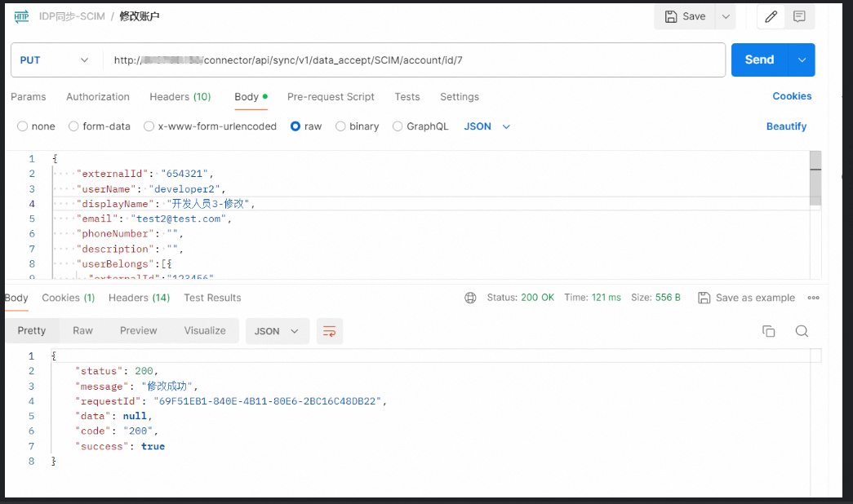Click the Beautify link
Viewport: 853px width, 504px height.
tap(786, 126)
